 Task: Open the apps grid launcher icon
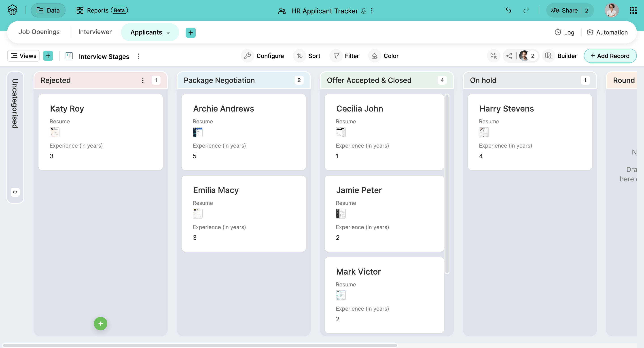tap(633, 11)
